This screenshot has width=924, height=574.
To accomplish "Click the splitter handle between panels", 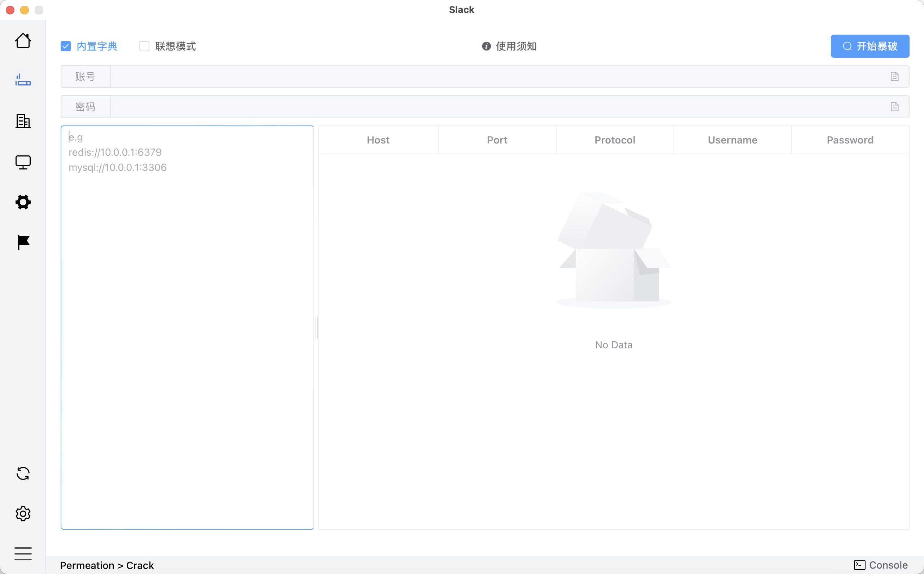I will 316,327.
